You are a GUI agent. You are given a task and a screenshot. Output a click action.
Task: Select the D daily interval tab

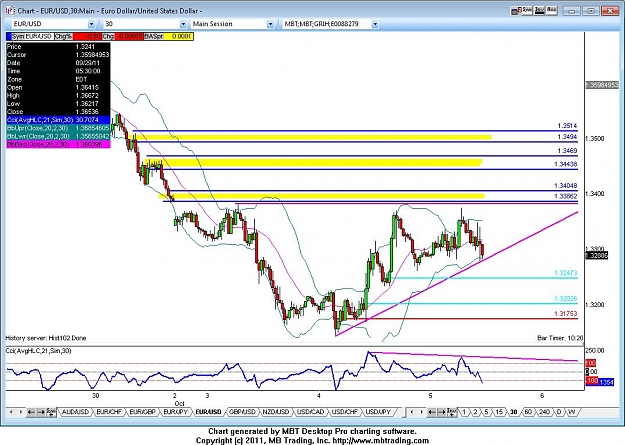[x=559, y=412]
